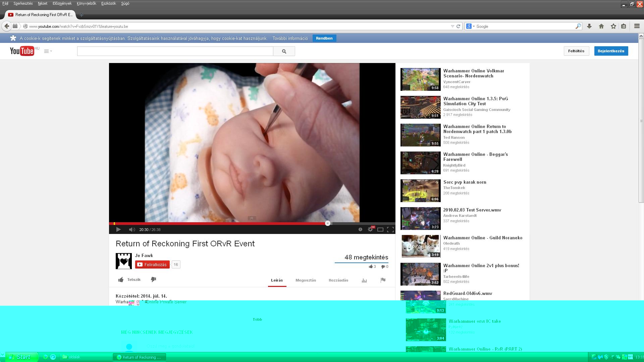Open the YouTube guide menu dropdown
Screen dimensions: 644x362
[x=48, y=51]
